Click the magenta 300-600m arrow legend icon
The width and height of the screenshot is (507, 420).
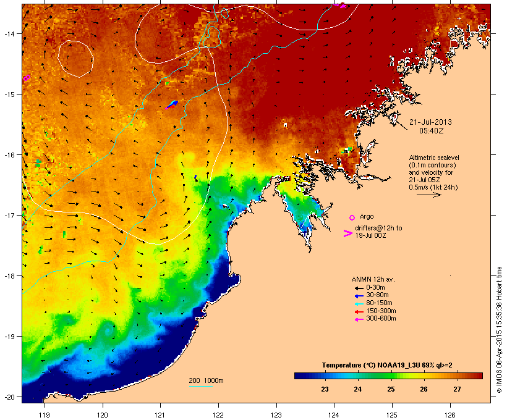[359, 319]
